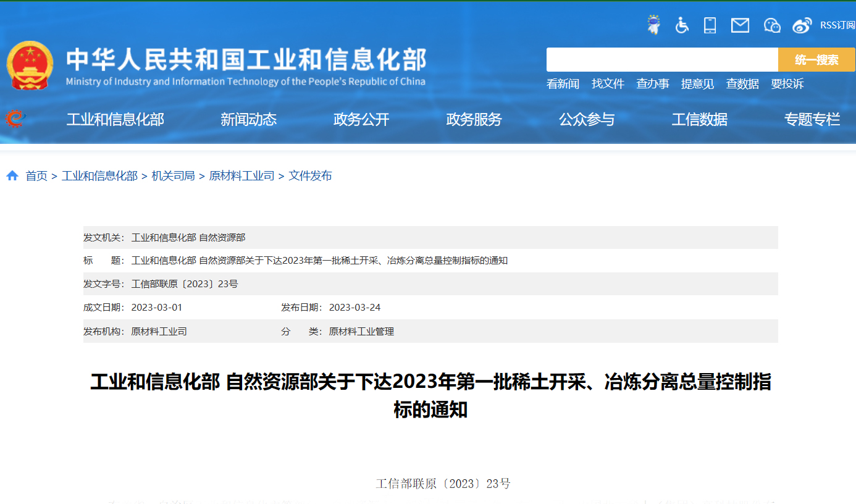Open the robot assistant icon

tap(653, 25)
